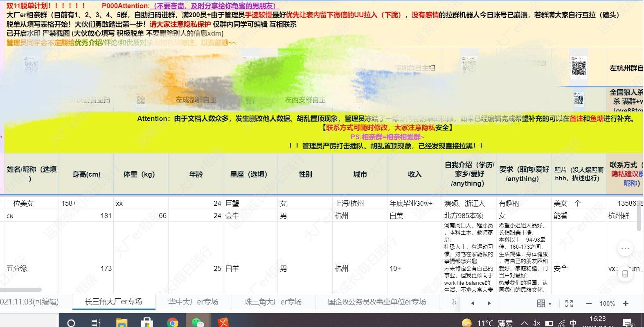644x327 pixels.
Task: Enter fullscreen view with expand-arrows icon
Action: [569, 304]
